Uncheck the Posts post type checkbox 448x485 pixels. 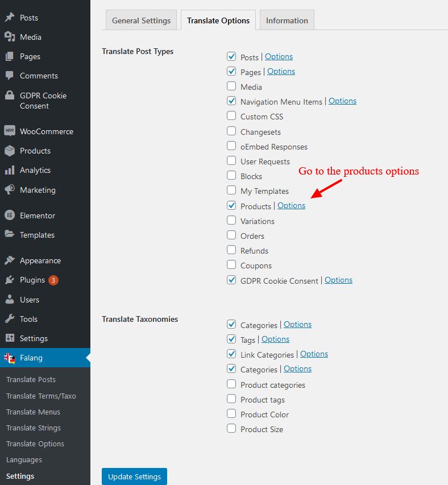coord(231,56)
